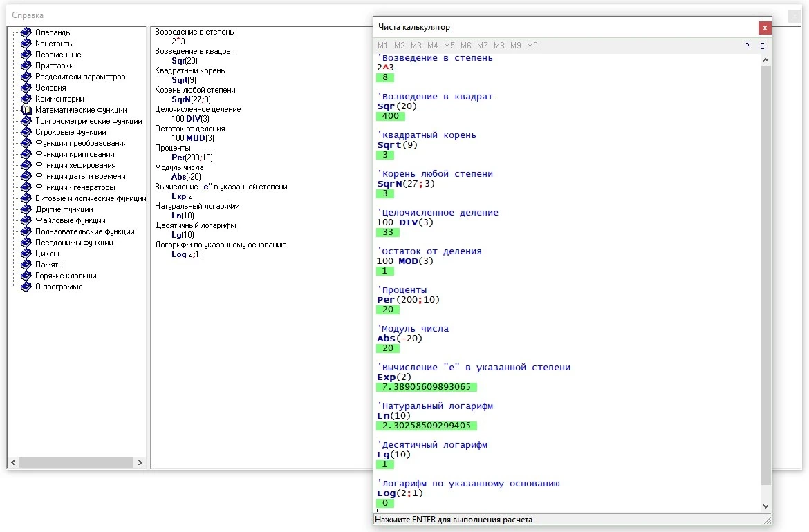Click the help tree scroll right arrow
The height and width of the screenshot is (532, 809).
pos(140,462)
